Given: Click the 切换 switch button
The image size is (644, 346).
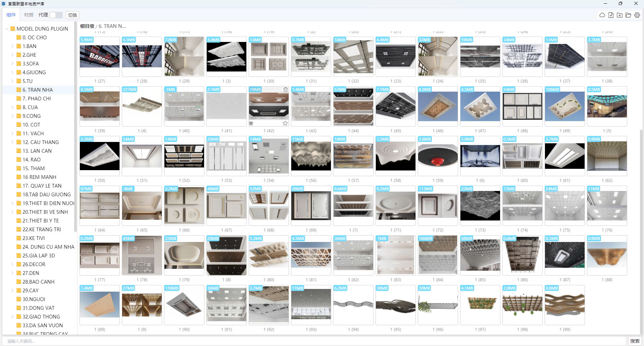Looking at the screenshot, I should [72, 15].
